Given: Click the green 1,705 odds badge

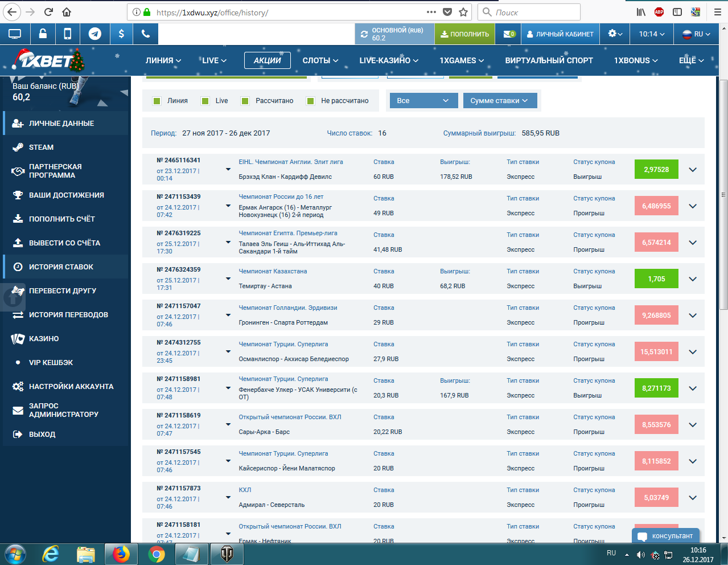Looking at the screenshot, I should point(656,279).
